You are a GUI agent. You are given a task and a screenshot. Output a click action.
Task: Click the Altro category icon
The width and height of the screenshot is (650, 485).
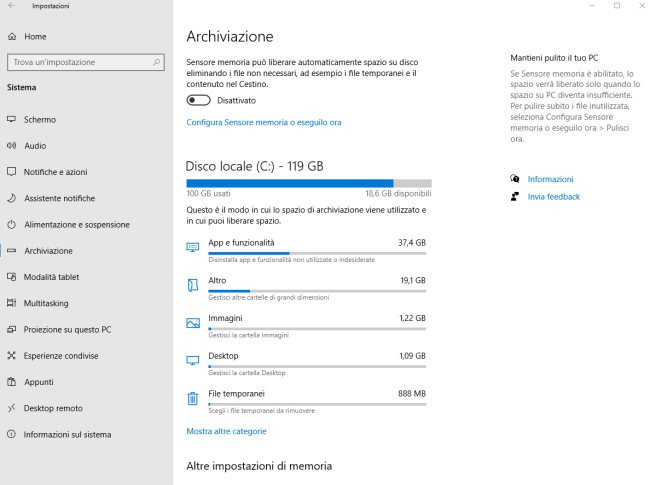click(x=193, y=285)
